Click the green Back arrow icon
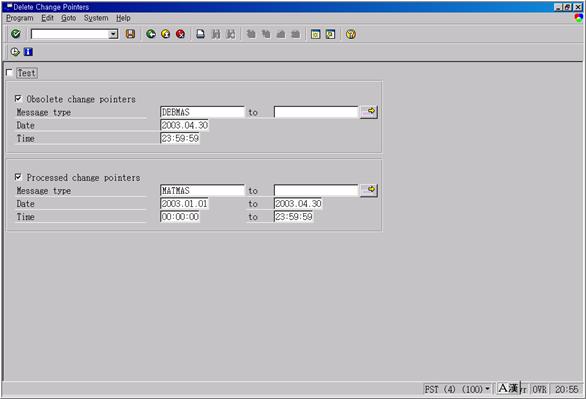Image resolution: width=586 pixels, height=399 pixels. (151, 34)
